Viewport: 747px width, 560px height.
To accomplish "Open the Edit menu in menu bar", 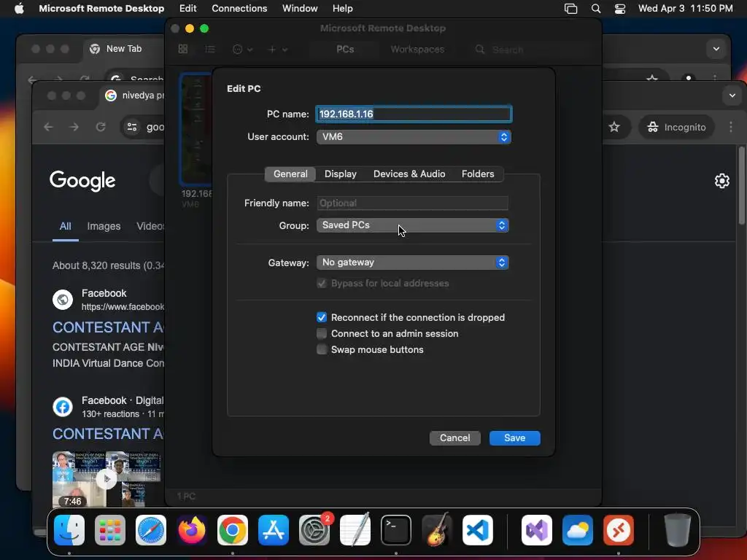I will (187, 8).
